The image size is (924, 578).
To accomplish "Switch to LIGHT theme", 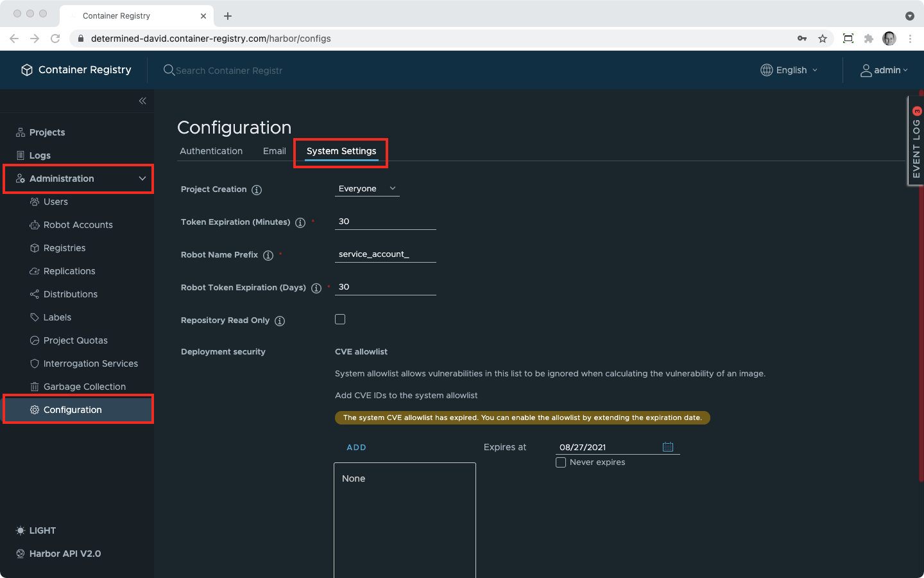I will point(42,530).
